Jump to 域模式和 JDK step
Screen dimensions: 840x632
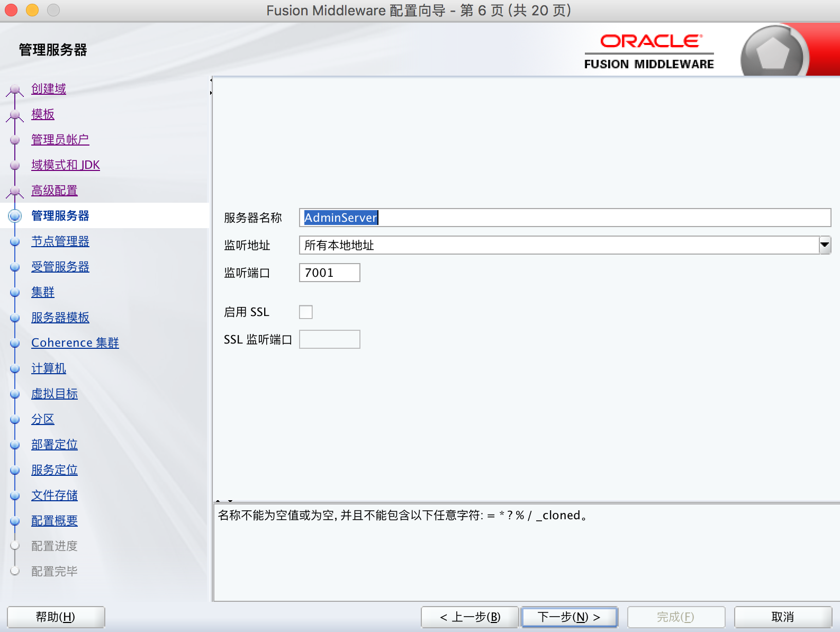click(x=66, y=165)
